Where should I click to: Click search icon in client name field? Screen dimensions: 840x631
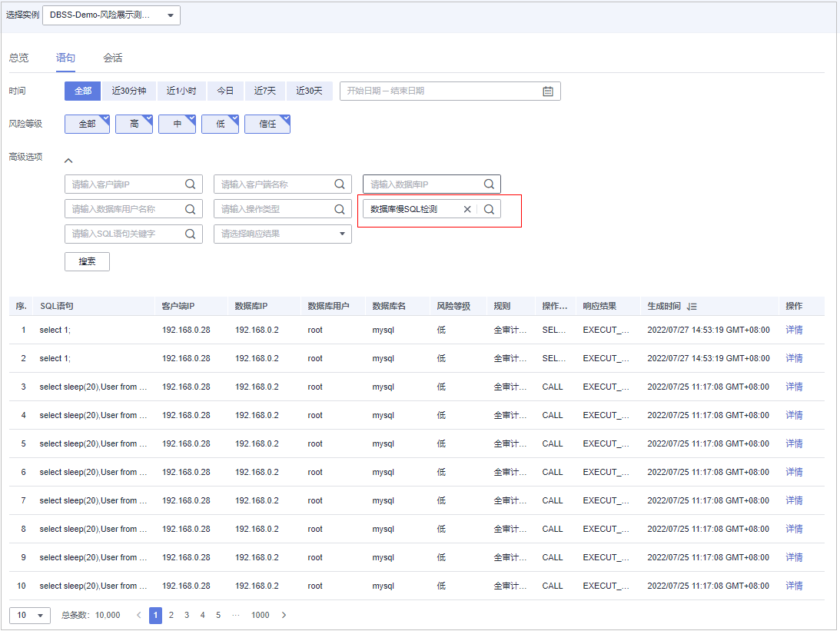339,184
